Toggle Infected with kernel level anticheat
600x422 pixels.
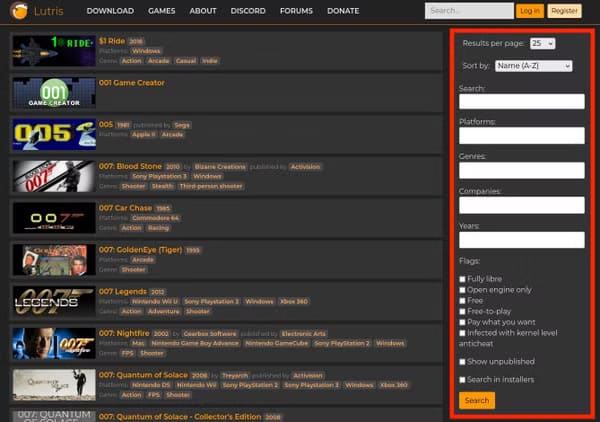(462, 333)
